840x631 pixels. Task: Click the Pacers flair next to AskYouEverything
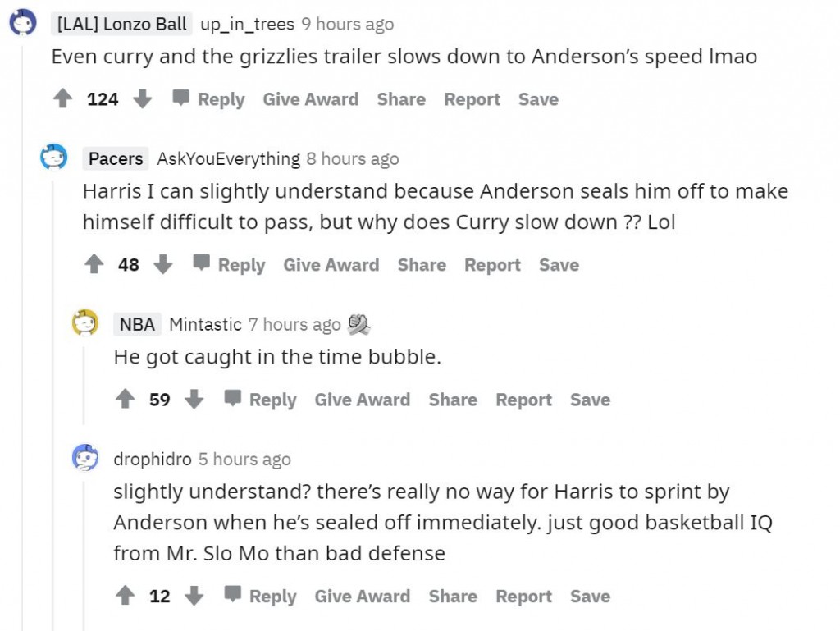[x=114, y=158]
